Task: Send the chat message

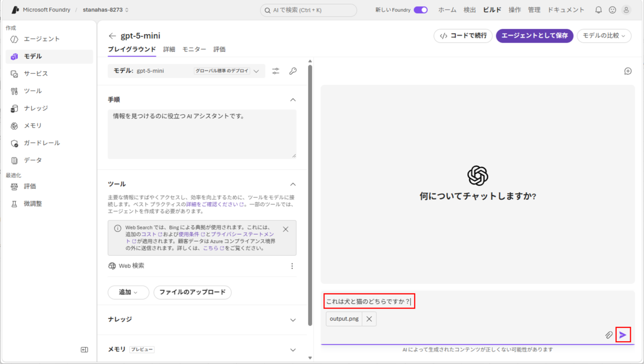Action: coord(623,335)
